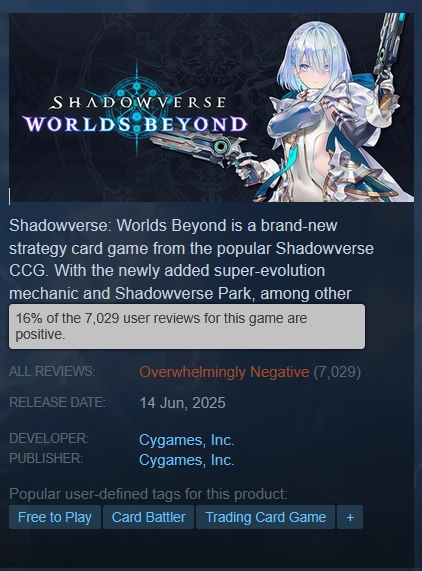Click the Shadowverse Worlds Beyond header image
Screen dimensions: 422x571
coord(211,107)
